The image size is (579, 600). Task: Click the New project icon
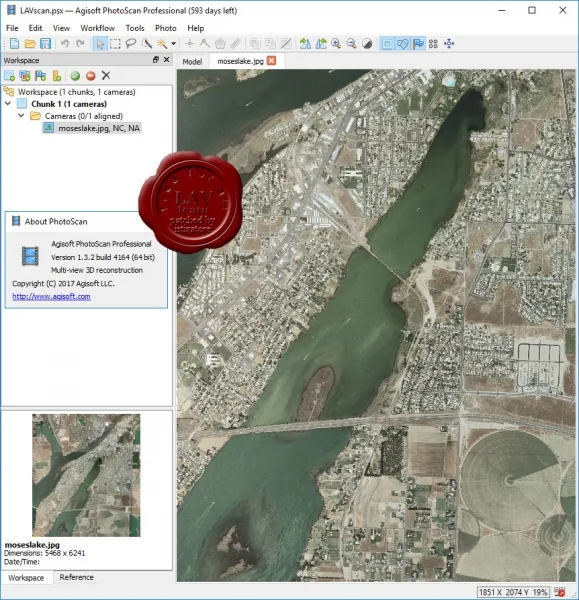(14, 44)
